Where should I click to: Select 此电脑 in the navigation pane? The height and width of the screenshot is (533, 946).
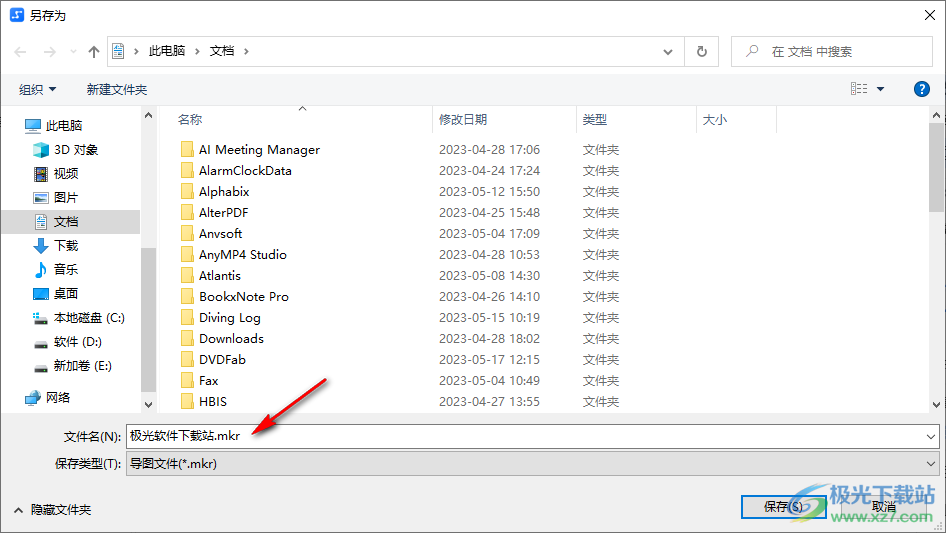pos(63,126)
